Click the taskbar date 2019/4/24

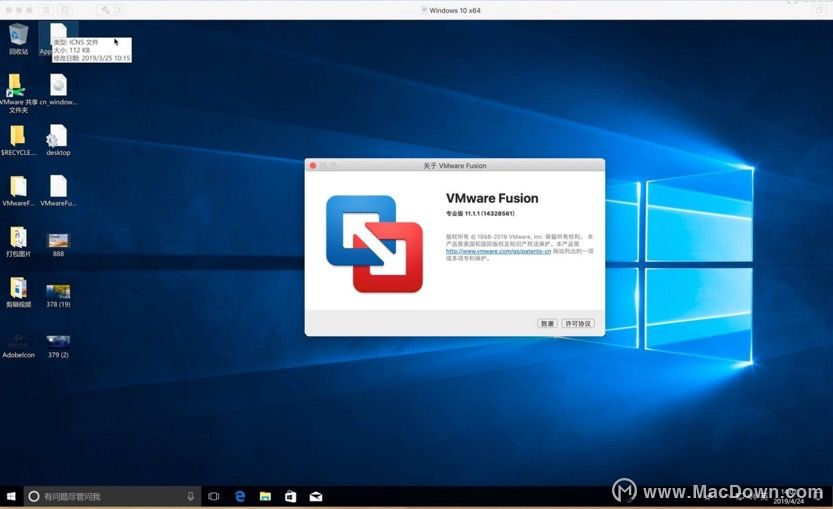[788, 501]
